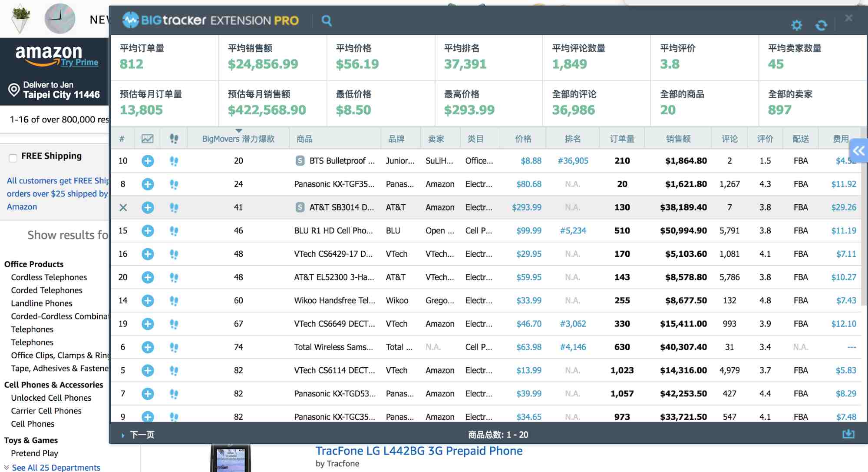Open the $293.99 price link for AT&T SB3014
The height and width of the screenshot is (472, 868).
pyautogui.click(x=526, y=207)
